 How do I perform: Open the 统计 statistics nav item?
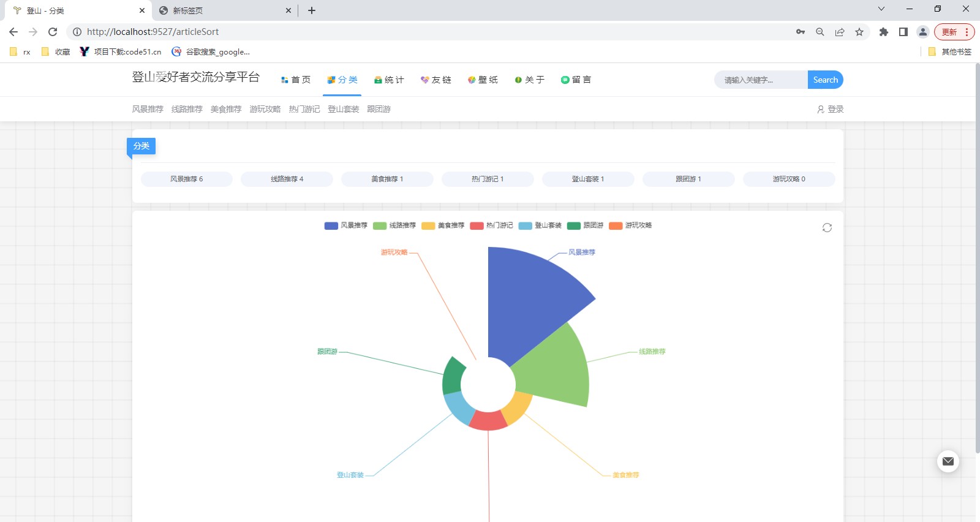pyautogui.click(x=389, y=80)
